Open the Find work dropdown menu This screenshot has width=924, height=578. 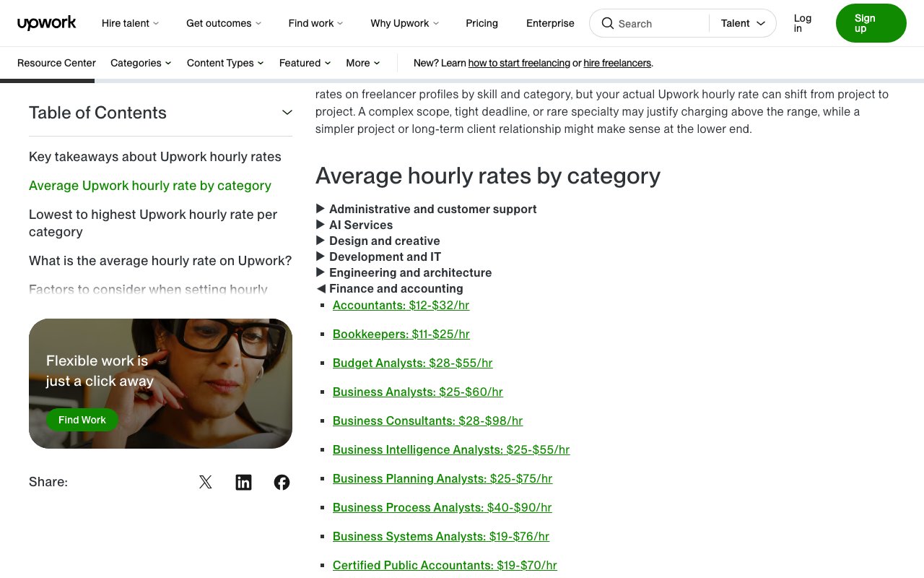point(315,23)
